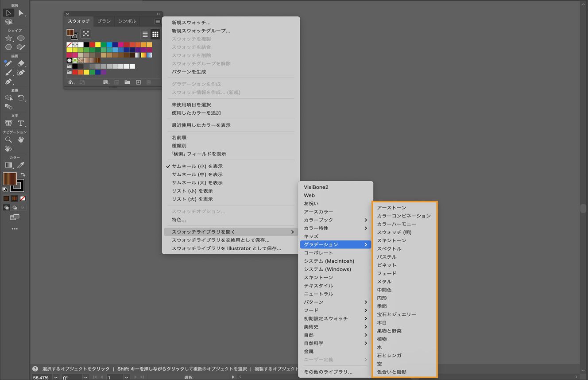Select the Touch Type tool
Image resolution: width=588 pixels, height=380 pixels.
click(x=8, y=123)
